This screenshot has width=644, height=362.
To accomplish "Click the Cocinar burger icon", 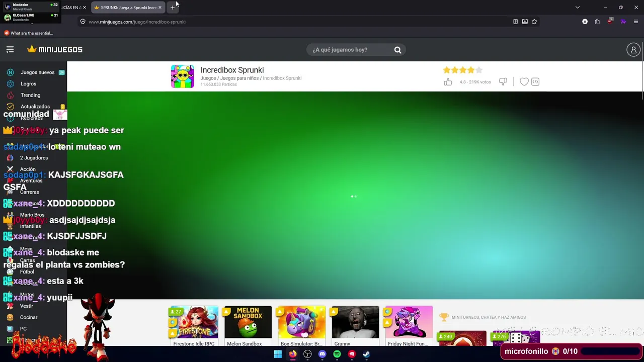I will point(10,317).
